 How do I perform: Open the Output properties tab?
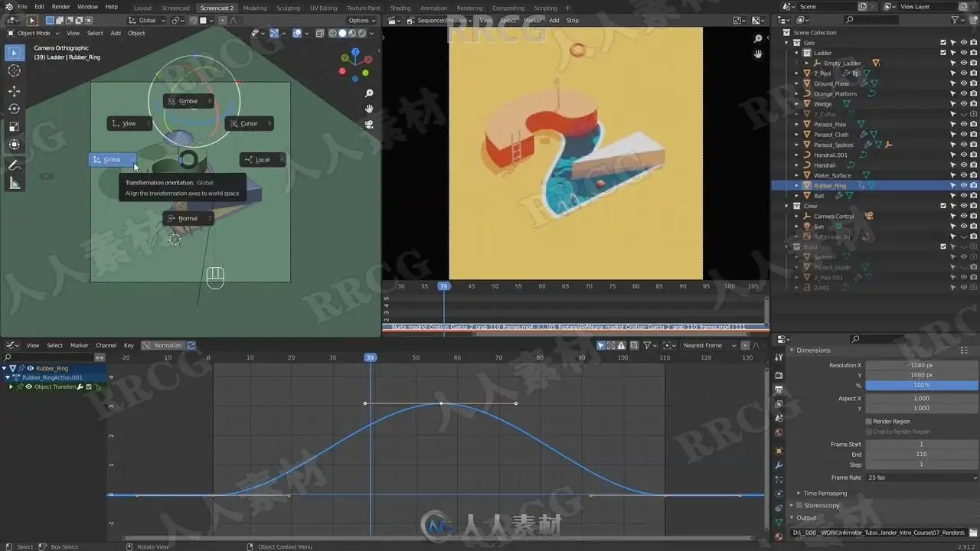point(779,390)
